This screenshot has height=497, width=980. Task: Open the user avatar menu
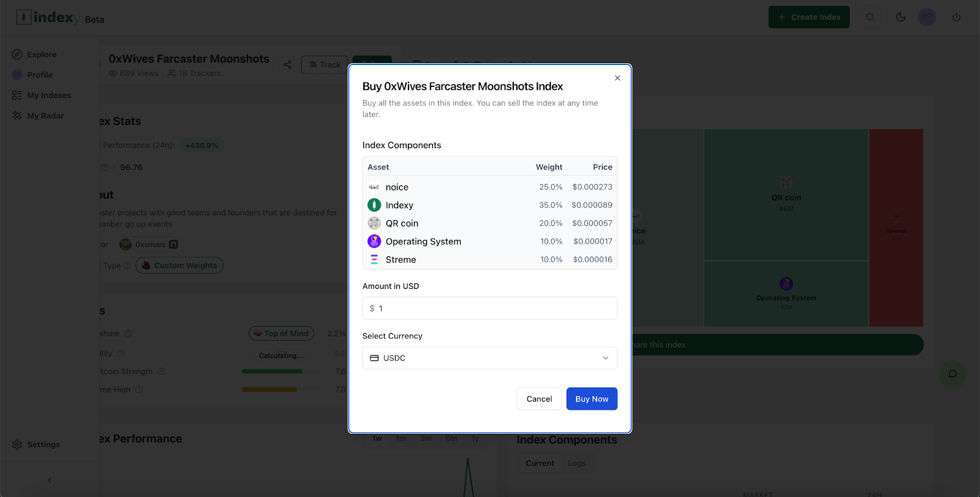(927, 17)
